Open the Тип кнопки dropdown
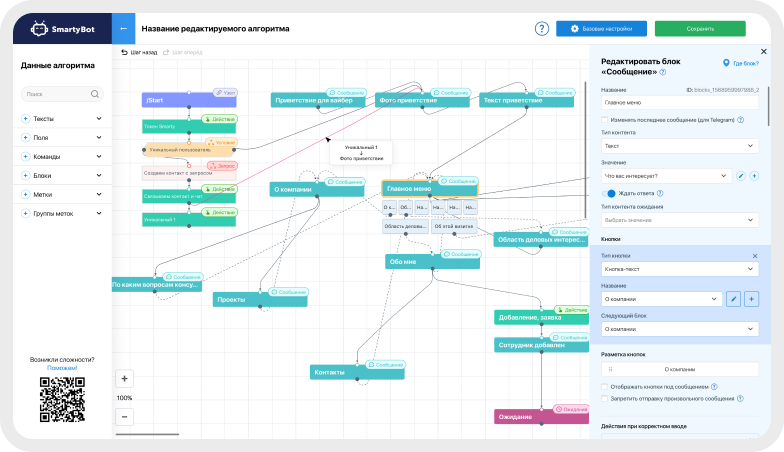Screen dimensions: 784x452 [680, 269]
